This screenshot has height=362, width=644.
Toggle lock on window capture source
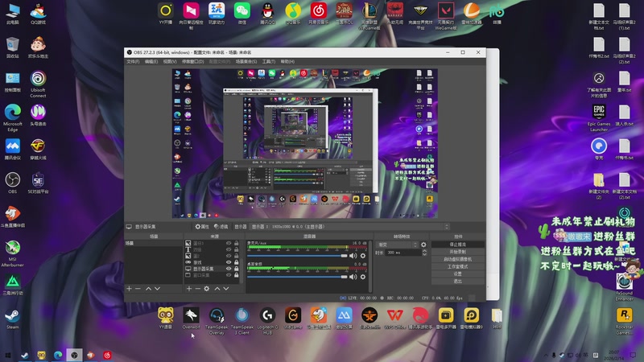tap(236, 275)
